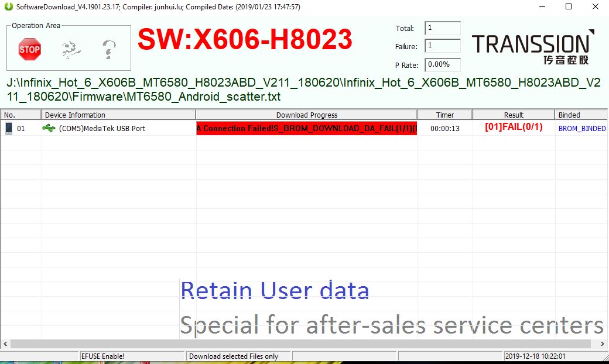Click the horizontal scrollbar right arrow
Screen dimensions: 609x364
(x=603, y=344)
